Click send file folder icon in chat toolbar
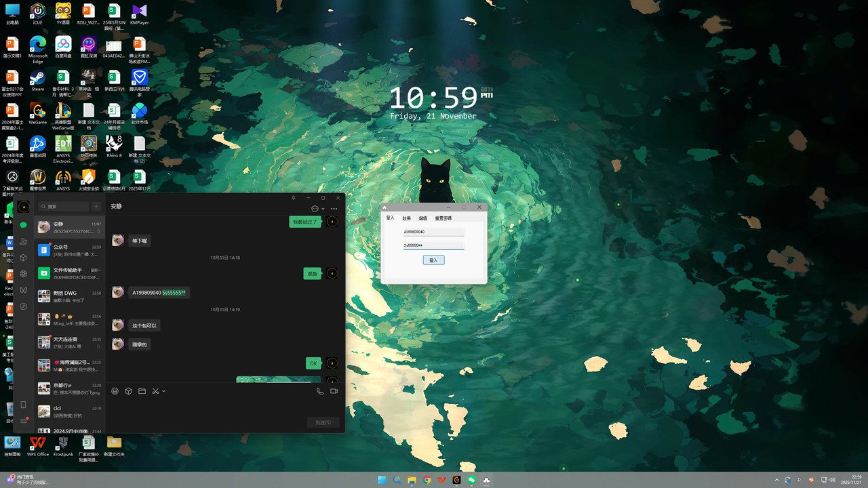This screenshot has width=868, height=488. (142, 391)
